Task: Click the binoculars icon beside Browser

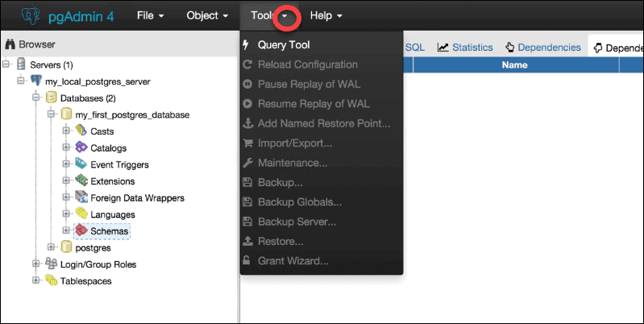Action: 10,44
